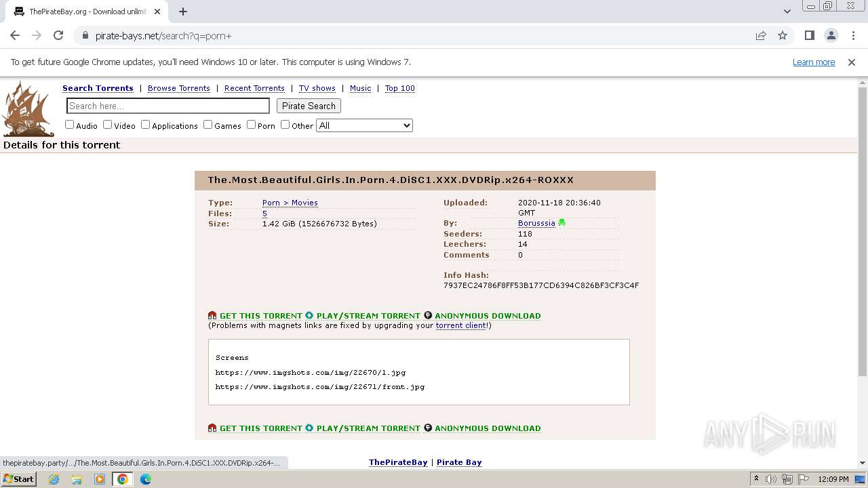Open ThePirateBay footer link
The height and width of the screenshot is (488, 868).
click(x=398, y=462)
